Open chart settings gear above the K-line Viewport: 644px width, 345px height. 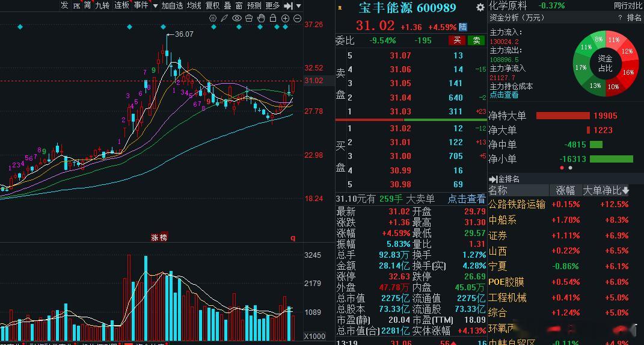pos(213,18)
